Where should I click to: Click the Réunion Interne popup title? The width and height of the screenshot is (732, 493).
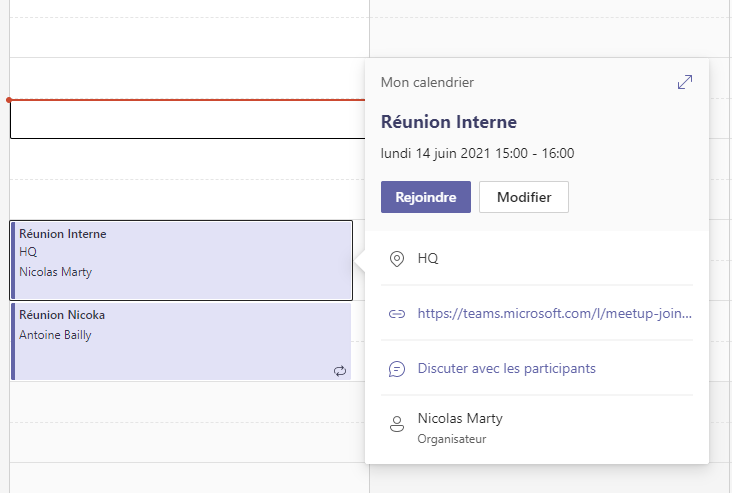click(449, 122)
